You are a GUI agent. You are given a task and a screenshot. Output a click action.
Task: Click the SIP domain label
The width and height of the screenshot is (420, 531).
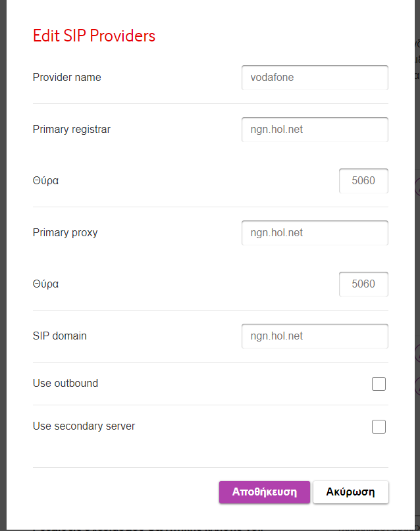click(60, 336)
